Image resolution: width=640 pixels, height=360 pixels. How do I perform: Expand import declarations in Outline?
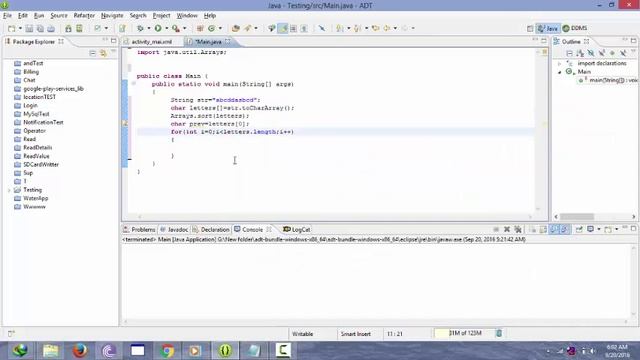[x=560, y=64]
